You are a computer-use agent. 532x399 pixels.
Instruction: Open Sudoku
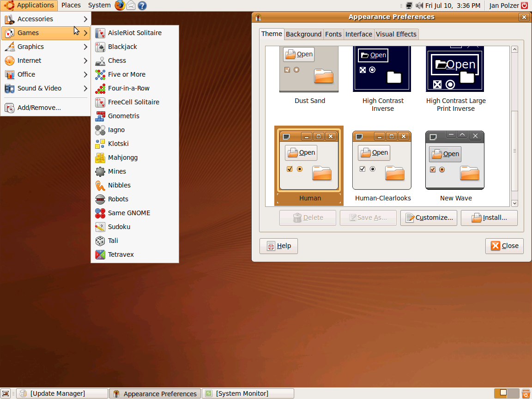(135, 227)
